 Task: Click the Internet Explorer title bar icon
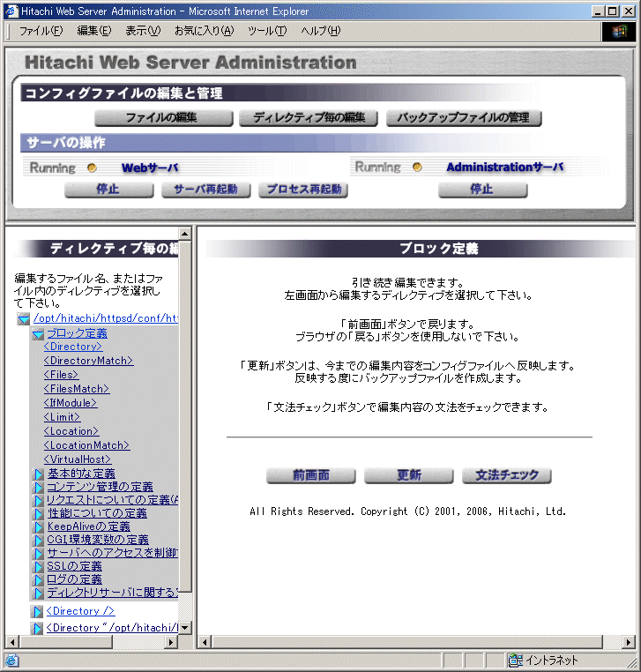11,11
